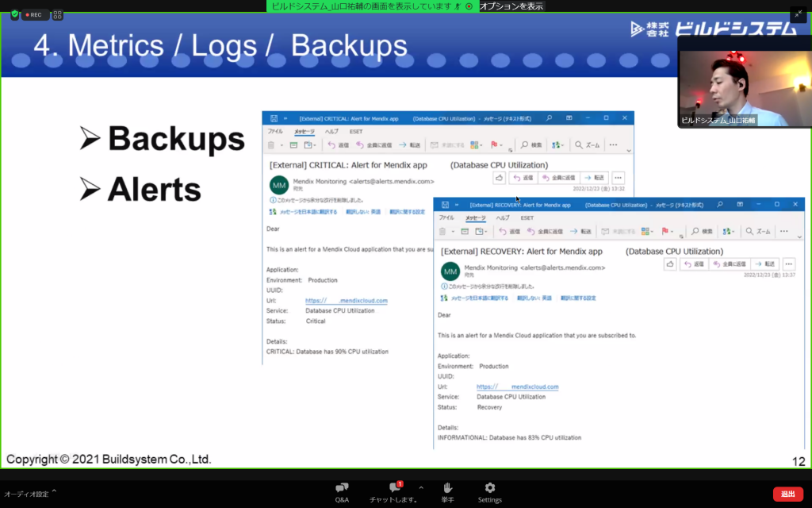Open the オプションを表示 view options dropdown
This screenshot has height=508, width=812.
point(512,6)
